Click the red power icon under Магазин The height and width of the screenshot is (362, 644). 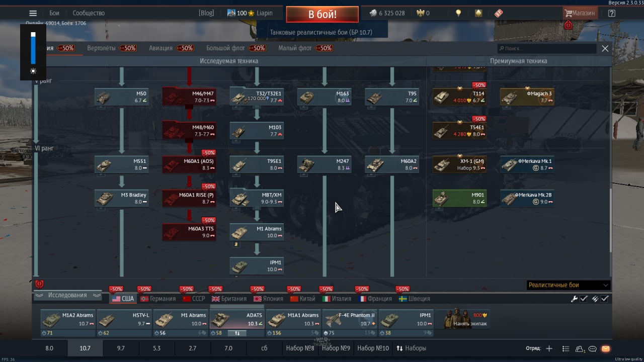pyautogui.click(x=569, y=25)
